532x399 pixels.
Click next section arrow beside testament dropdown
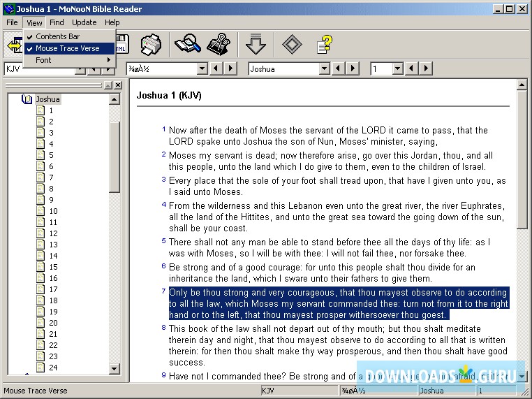(x=230, y=68)
